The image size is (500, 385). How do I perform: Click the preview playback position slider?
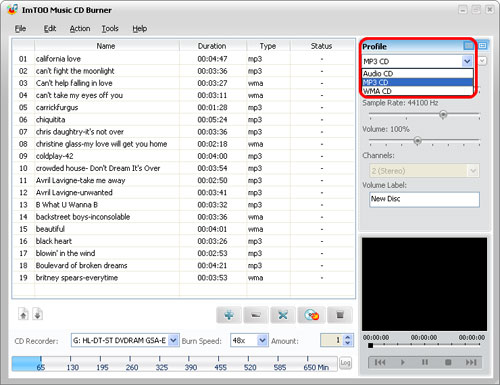(370, 345)
